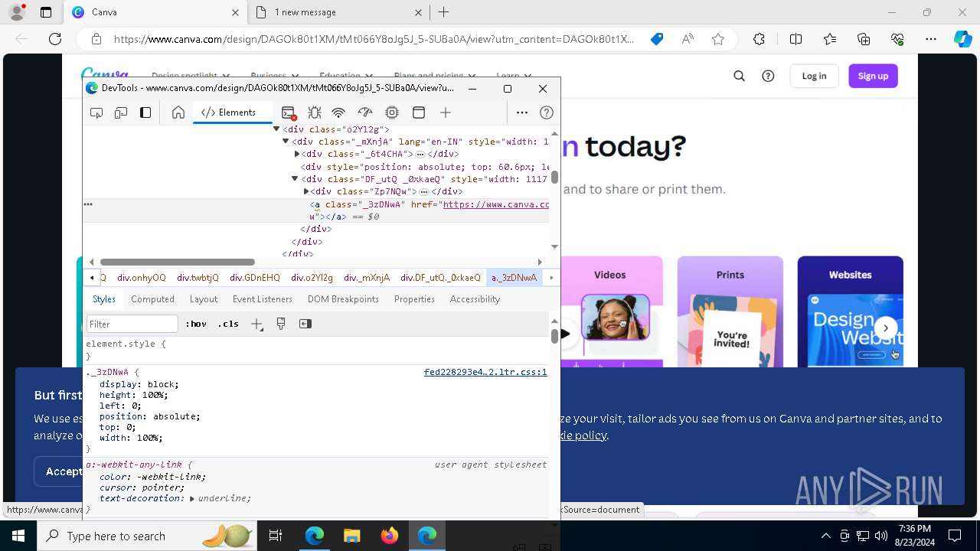The width and height of the screenshot is (980, 551).
Task: Toggle the :hov element state panel
Action: [x=196, y=324]
